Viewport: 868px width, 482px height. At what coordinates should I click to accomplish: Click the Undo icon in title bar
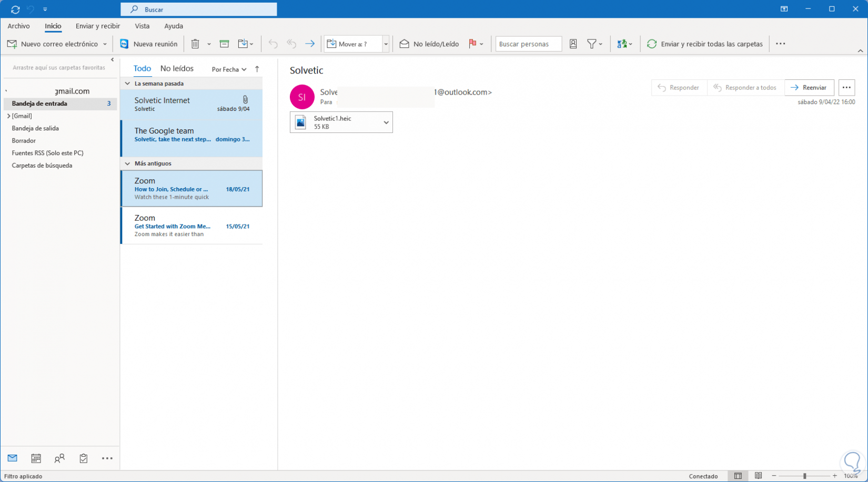point(31,9)
